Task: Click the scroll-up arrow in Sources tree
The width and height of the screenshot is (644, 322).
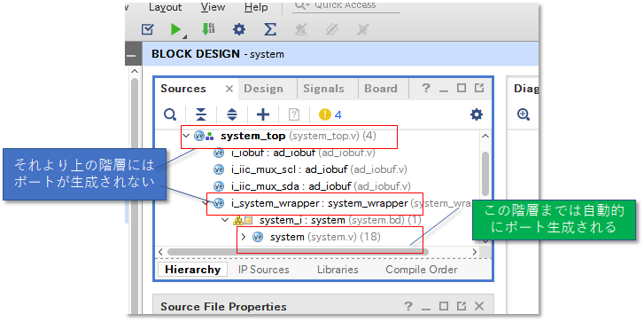Action: pos(485,136)
